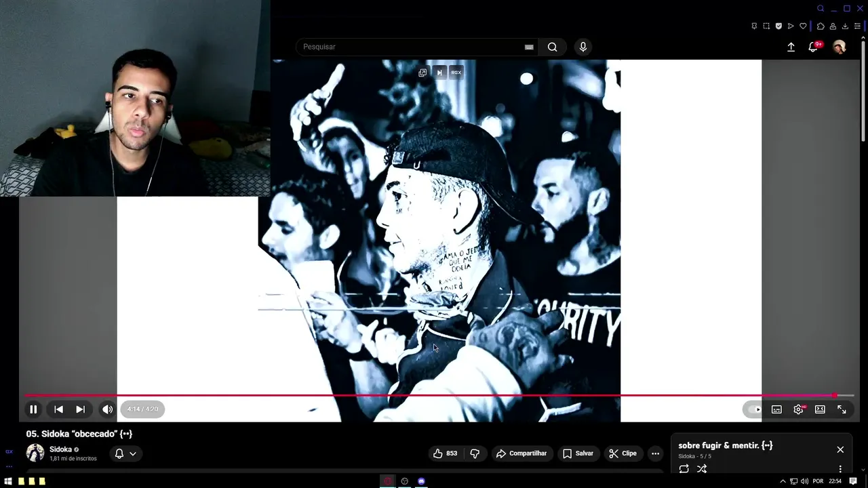Skip to the previous video
Screen dimensions: 868x488
pos(59,409)
